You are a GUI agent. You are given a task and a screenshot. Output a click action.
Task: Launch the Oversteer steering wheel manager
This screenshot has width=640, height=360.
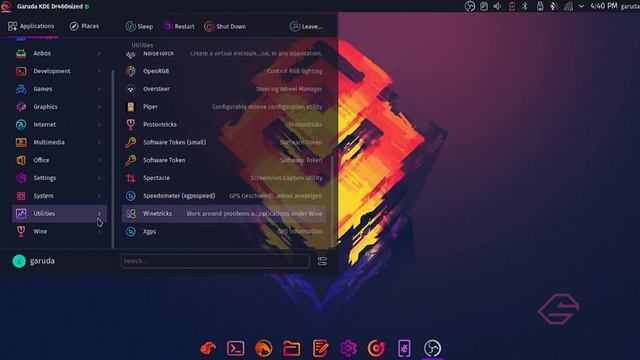point(224,89)
